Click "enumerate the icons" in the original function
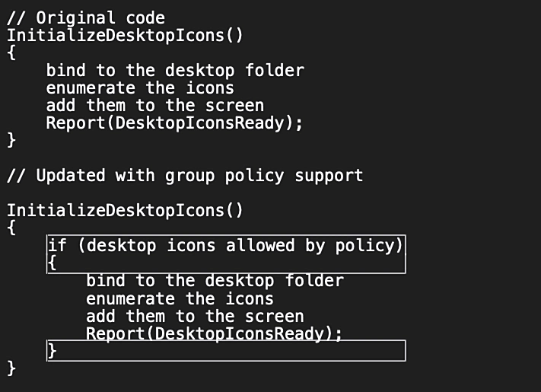 coord(140,88)
